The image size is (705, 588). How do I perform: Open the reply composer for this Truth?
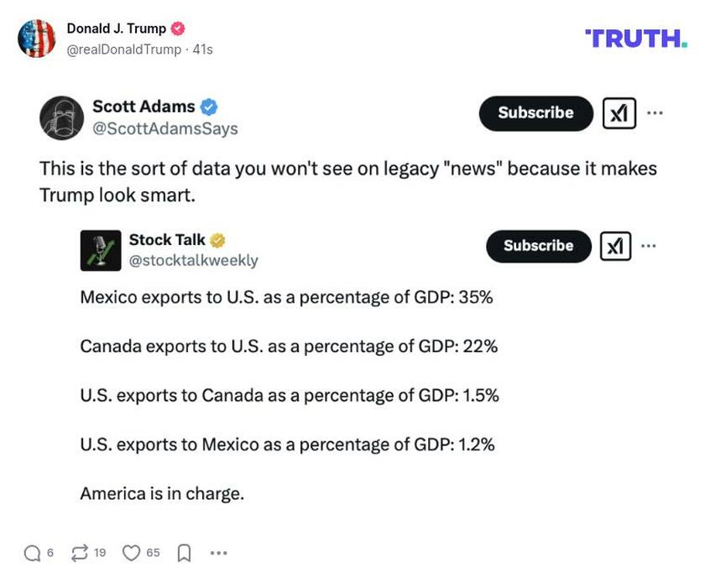pyautogui.click(x=32, y=553)
